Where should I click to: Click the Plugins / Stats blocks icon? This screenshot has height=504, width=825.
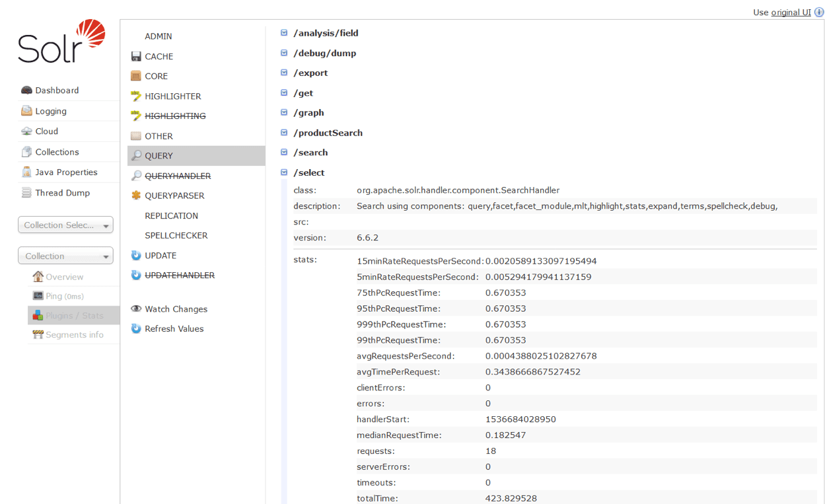(x=38, y=316)
